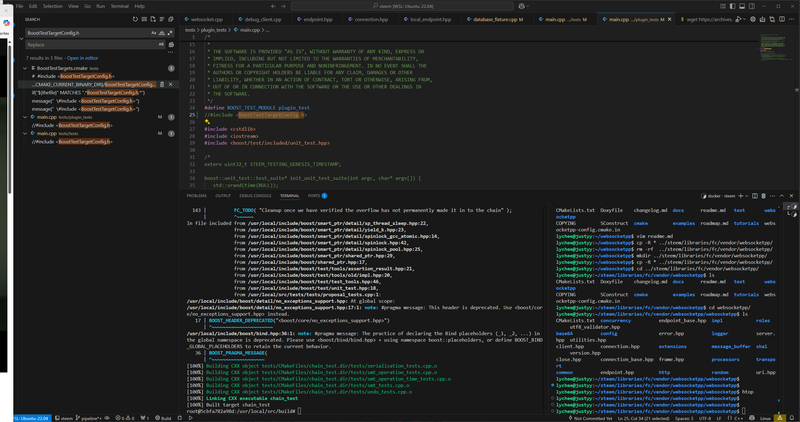Split the terminal icon
This screenshot has height=422, width=800.
coord(755,196)
